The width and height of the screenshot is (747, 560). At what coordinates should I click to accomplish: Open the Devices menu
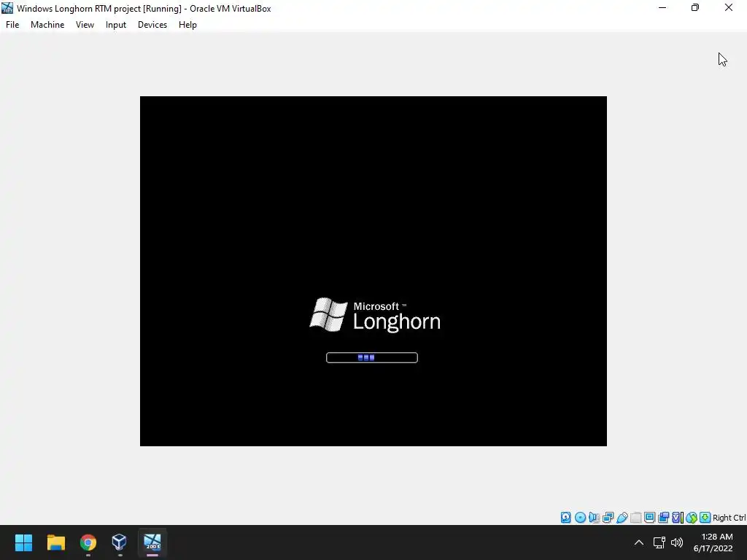click(152, 25)
